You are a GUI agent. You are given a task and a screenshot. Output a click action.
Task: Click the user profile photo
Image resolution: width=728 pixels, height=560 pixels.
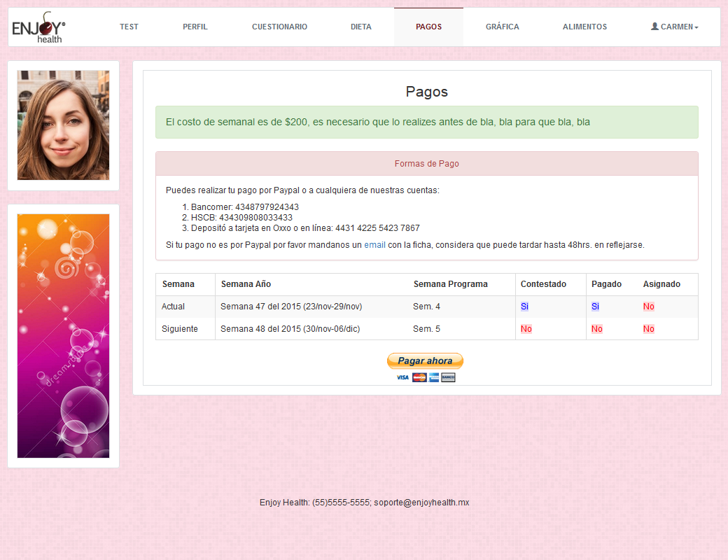point(63,125)
